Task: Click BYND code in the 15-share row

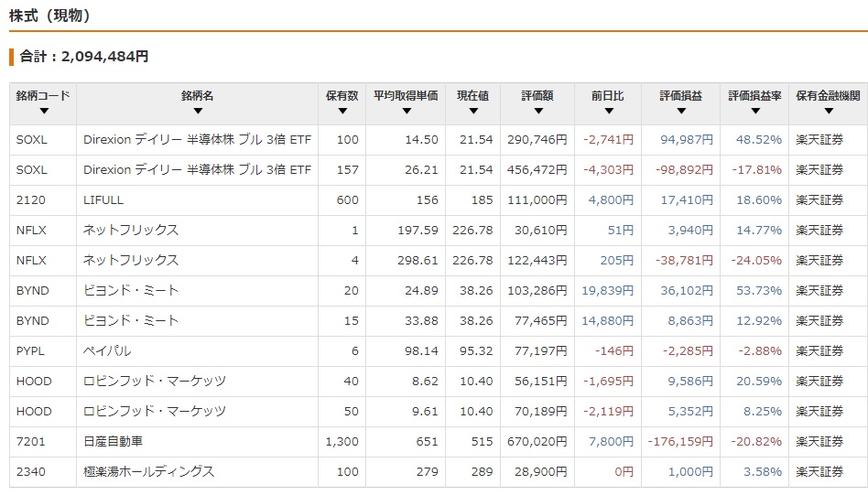Action: 33,321
